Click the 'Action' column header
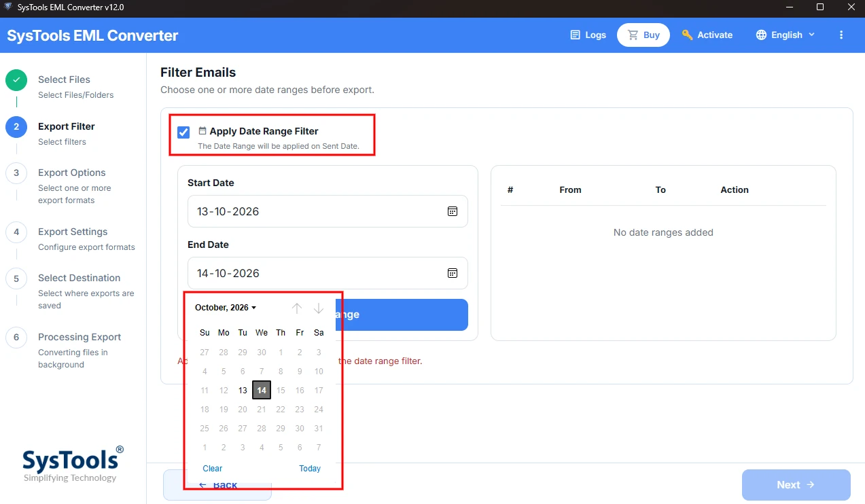The image size is (865, 504). (735, 190)
